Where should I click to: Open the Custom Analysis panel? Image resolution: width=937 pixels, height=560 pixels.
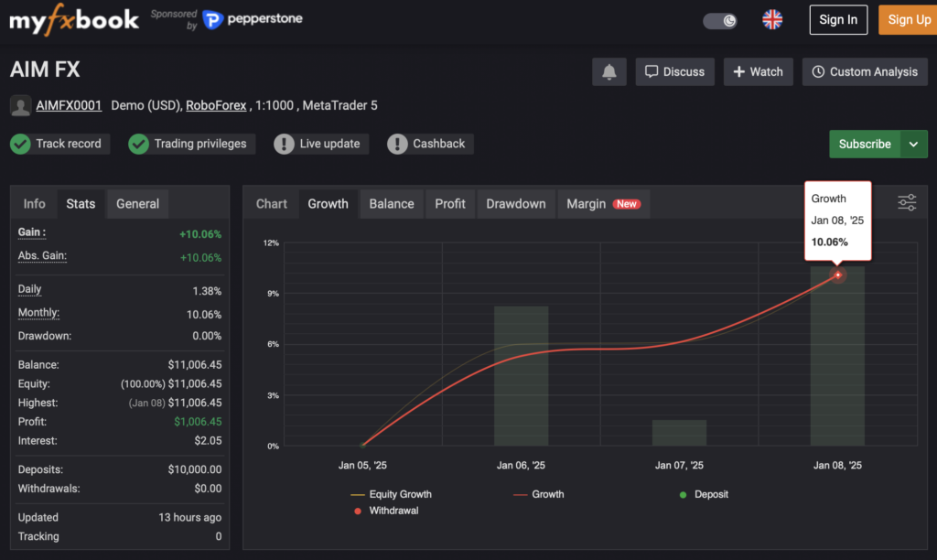point(865,71)
